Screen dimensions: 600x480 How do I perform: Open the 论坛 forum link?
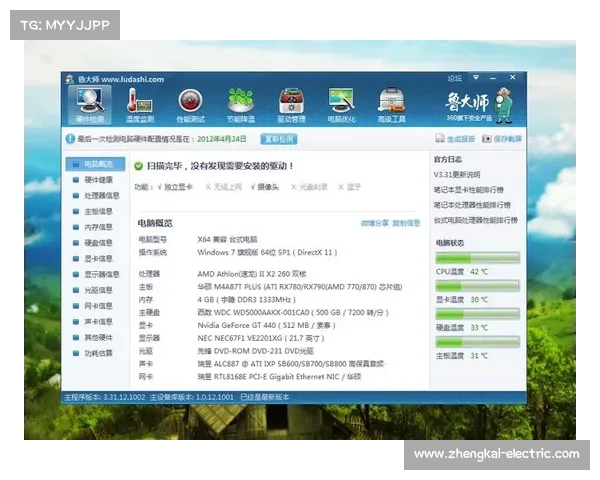pyautogui.click(x=455, y=78)
